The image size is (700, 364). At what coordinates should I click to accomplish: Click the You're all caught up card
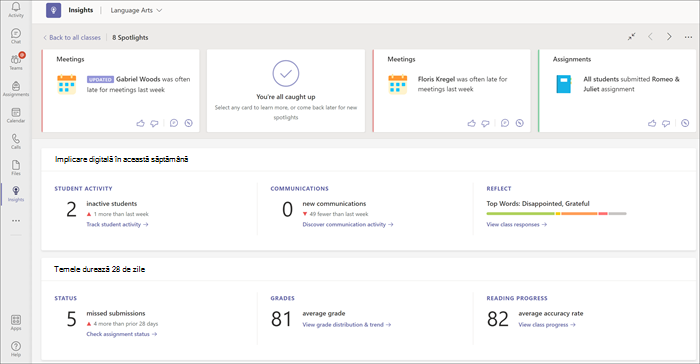[286, 91]
